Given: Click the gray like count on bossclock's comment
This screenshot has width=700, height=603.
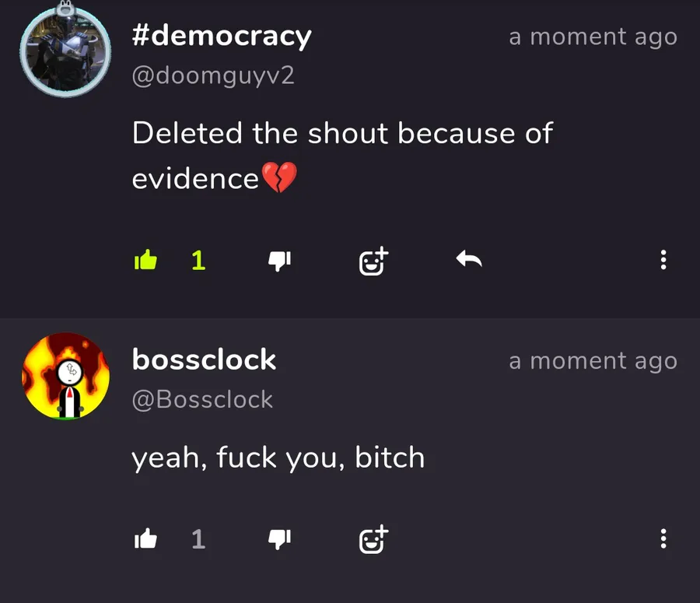Looking at the screenshot, I should coord(198,539).
